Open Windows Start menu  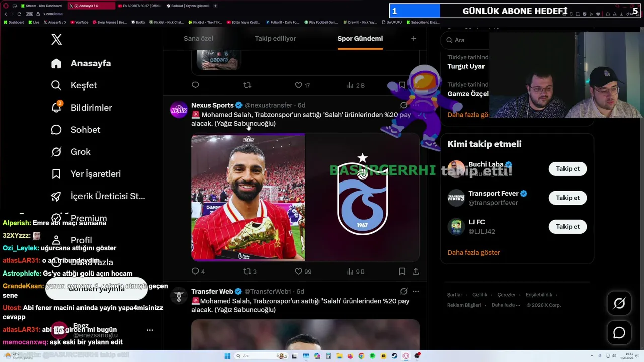tap(227, 356)
